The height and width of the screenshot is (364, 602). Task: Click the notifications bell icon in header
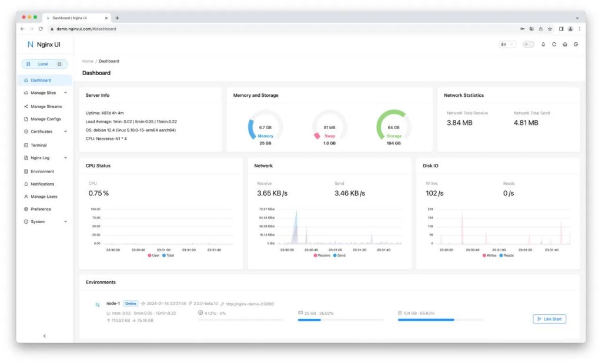(x=543, y=44)
